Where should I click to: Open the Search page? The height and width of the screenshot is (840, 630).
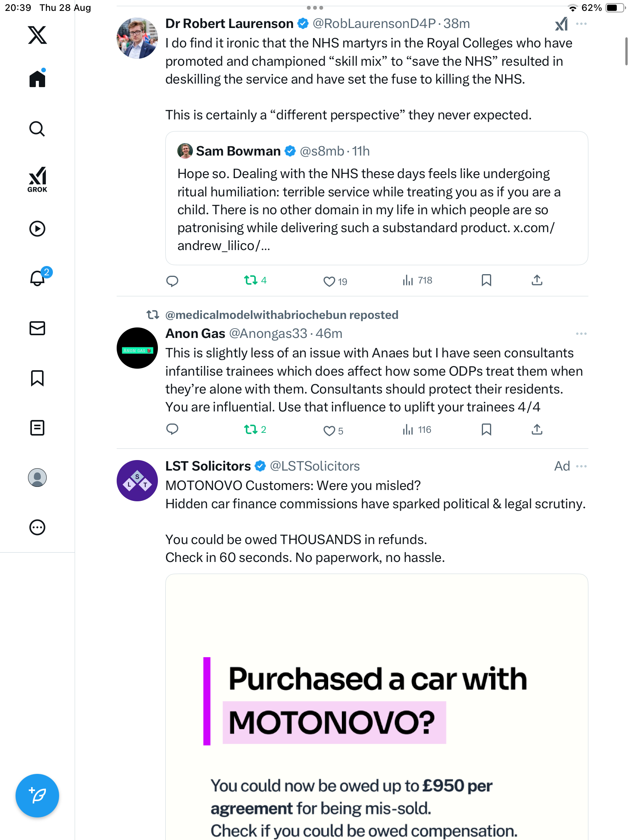(x=37, y=129)
